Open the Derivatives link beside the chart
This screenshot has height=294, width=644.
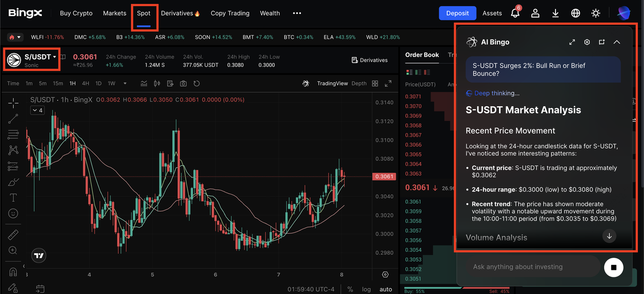tap(369, 60)
